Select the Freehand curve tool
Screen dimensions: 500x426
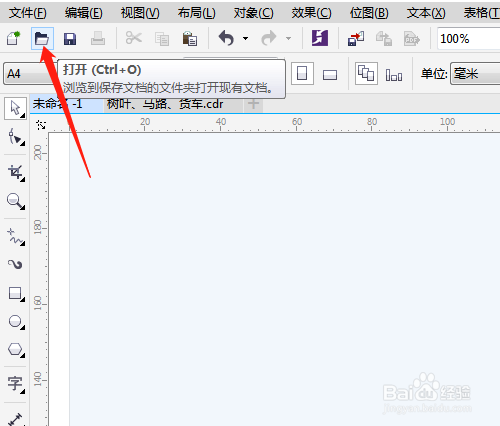tap(15, 237)
